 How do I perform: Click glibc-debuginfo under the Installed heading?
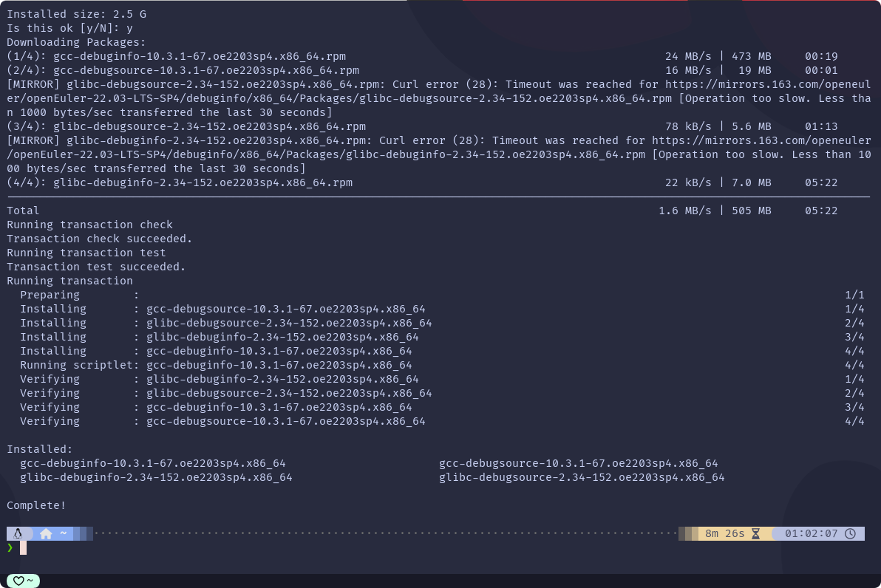click(156, 477)
